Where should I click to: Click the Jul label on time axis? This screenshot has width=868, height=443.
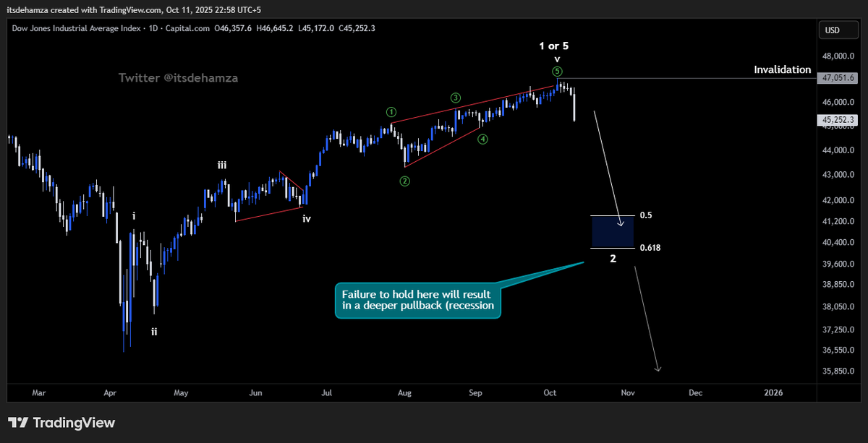[x=326, y=393]
